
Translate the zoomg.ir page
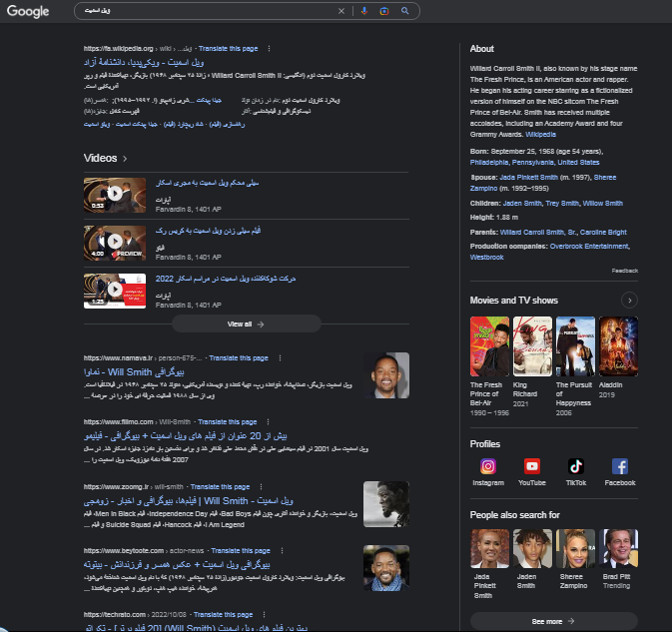tap(221, 487)
